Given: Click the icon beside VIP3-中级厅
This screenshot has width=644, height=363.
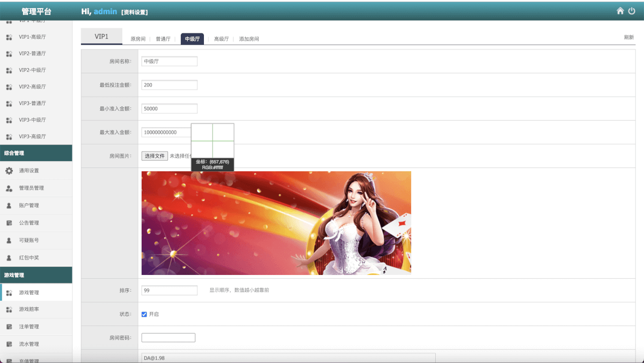Looking at the screenshot, I should (9, 120).
